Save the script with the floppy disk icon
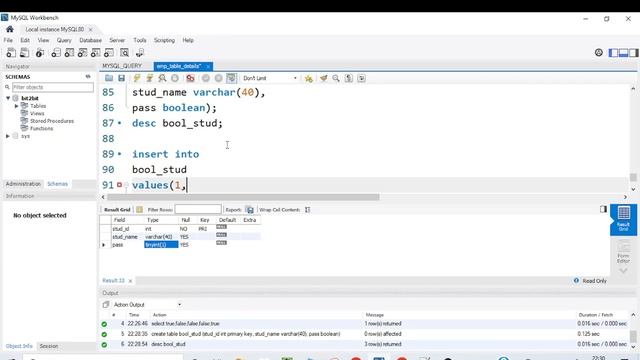Viewport: 640px width, 360px height. click(x=121, y=78)
